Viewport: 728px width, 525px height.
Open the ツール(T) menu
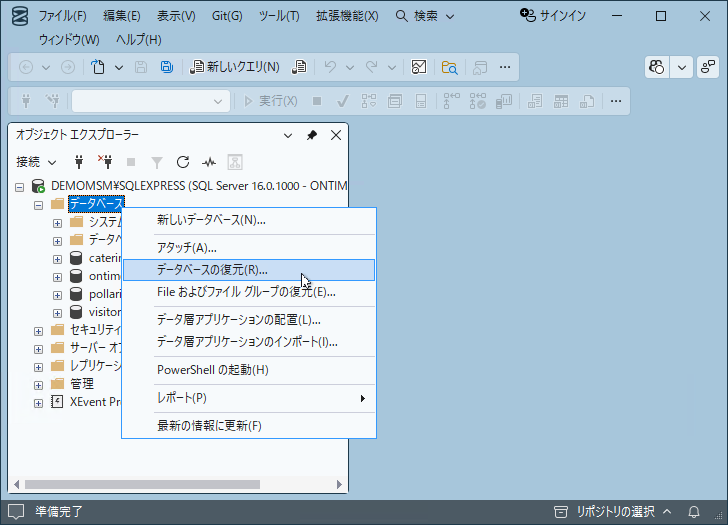tap(277, 16)
